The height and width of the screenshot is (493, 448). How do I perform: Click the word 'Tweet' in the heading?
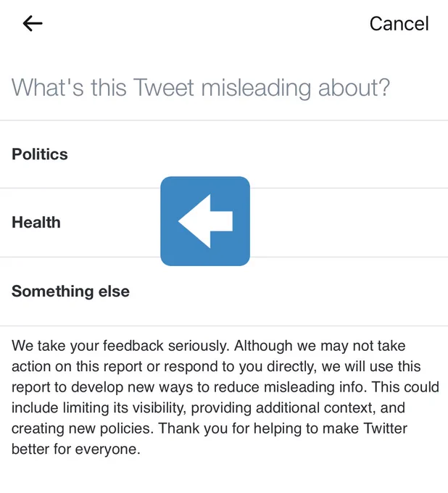(x=164, y=88)
